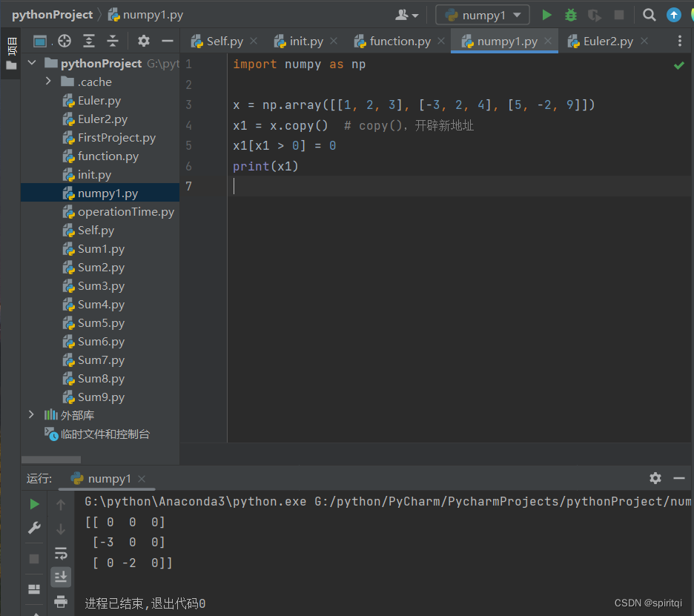Click run panel stop square

tap(34, 559)
